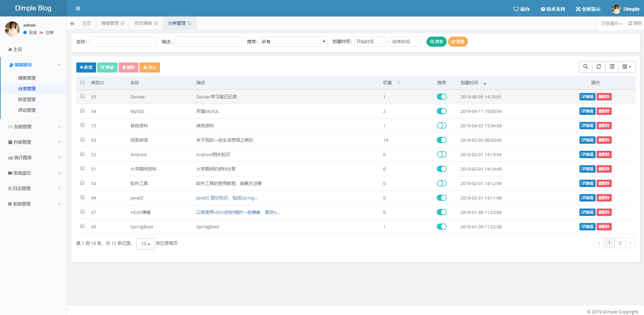The width and height of the screenshot is (644, 315).
Task: Close the 分类管理 tab with its X icon
Action: (x=190, y=24)
